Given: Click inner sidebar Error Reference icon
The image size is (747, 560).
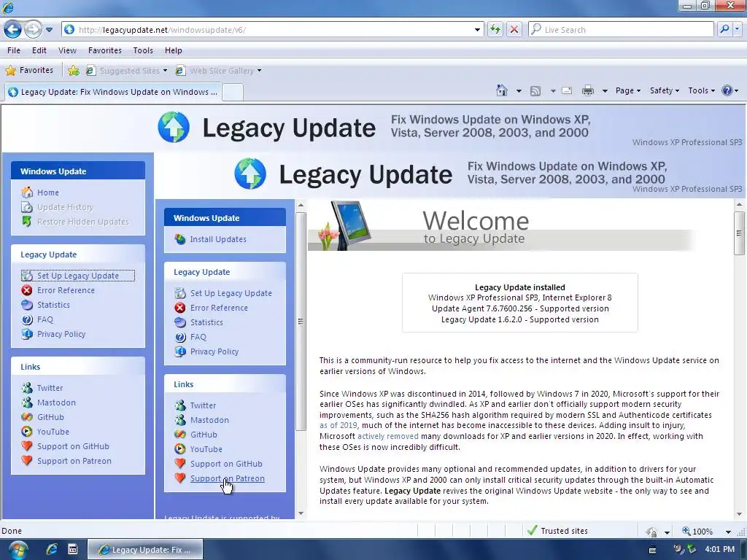Looking at the screenshot, I should (180, 308).
